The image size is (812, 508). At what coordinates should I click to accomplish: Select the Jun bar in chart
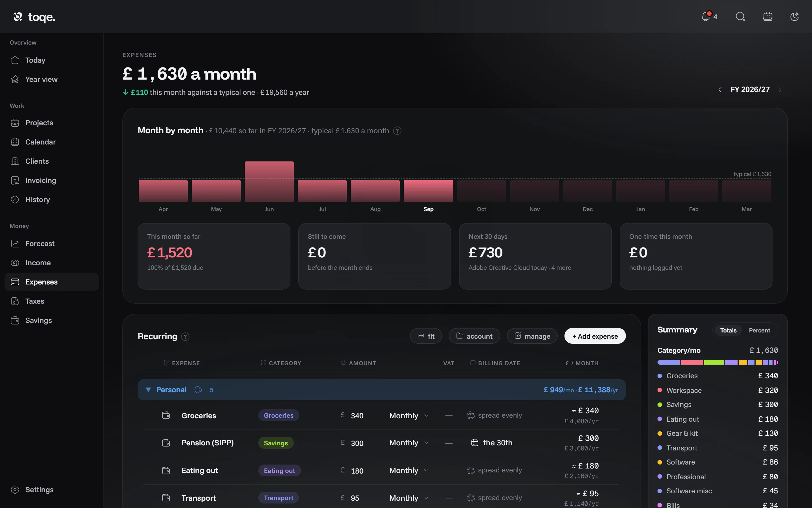tap(269, 182)
